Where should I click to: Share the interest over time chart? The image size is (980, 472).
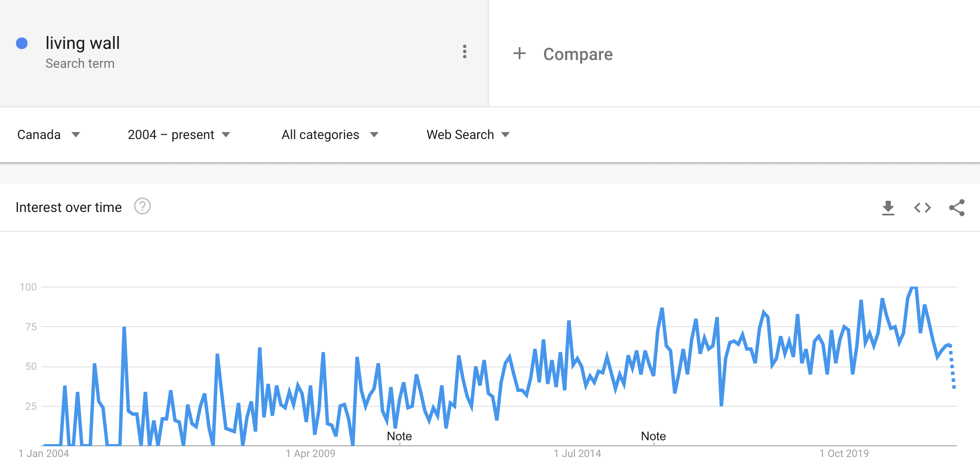pos(956,208)
